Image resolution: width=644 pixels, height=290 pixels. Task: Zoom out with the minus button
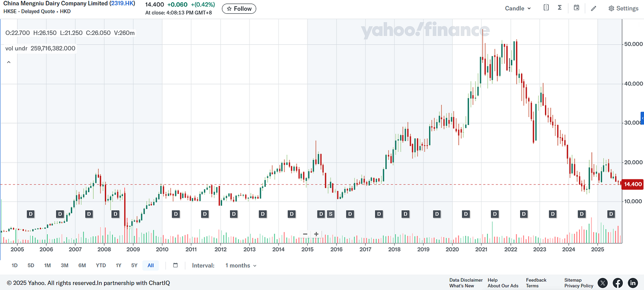pos(305,234)
